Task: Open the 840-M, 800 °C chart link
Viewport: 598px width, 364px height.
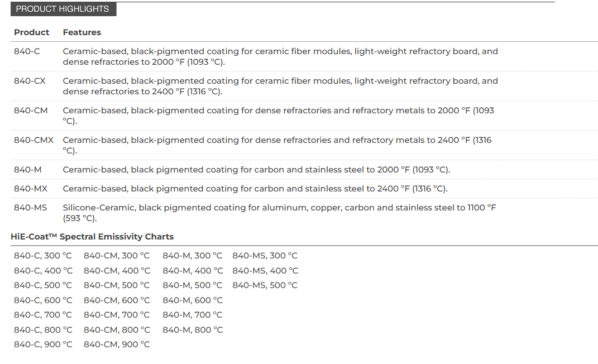Action: click(193, 329)
